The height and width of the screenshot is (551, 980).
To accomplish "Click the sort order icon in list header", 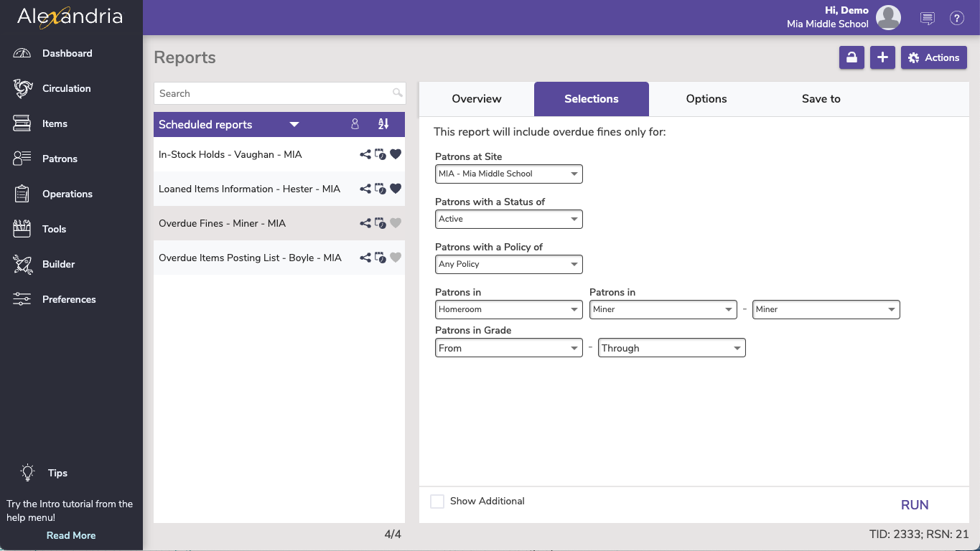I will pos(383,124).
